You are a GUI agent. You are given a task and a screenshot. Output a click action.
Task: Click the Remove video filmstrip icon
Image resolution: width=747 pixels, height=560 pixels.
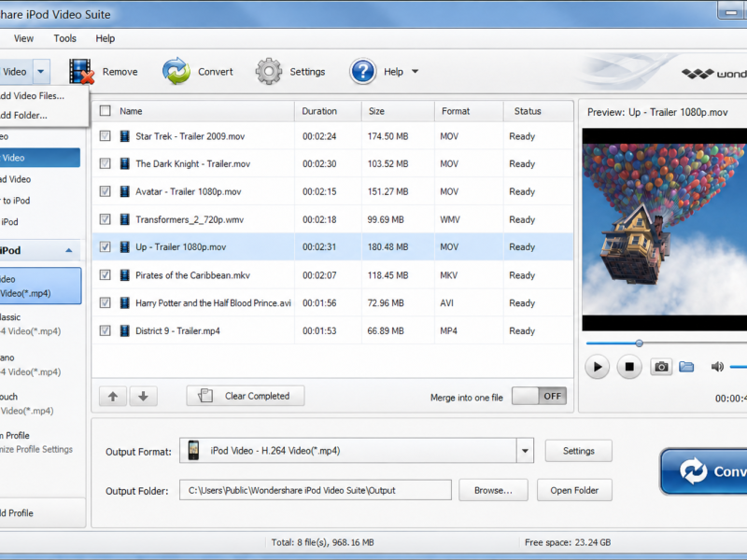click(x=81, y=72)
